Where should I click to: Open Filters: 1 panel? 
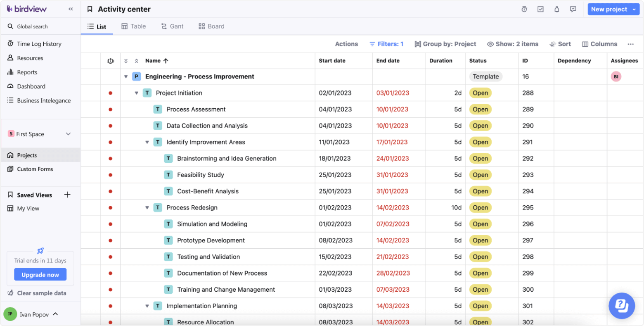pos(386,44)
